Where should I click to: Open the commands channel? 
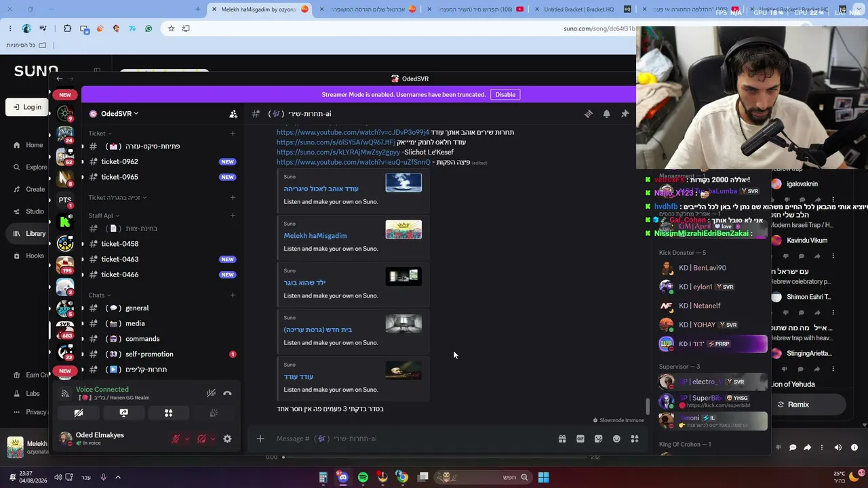point(163,339)
